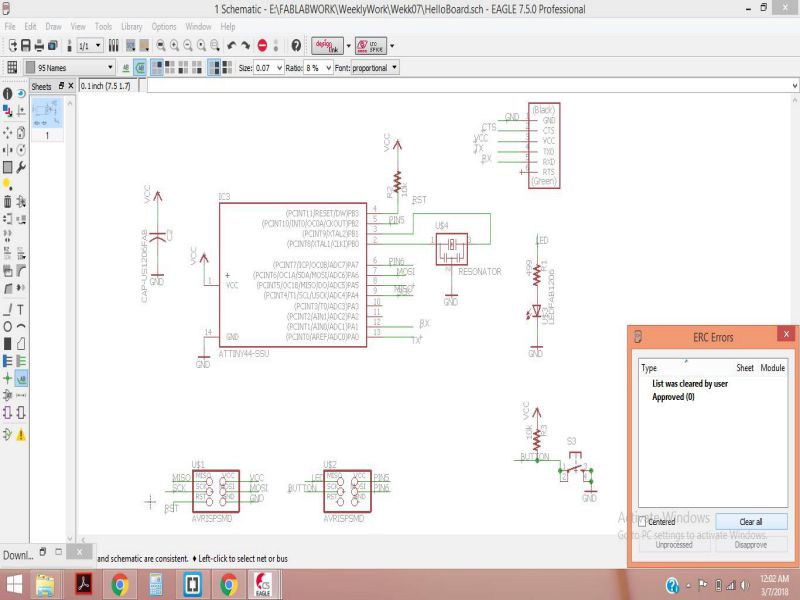800x600 pixels.
Task: Click the red Stop command icon
Action: (x=262, y=45)
